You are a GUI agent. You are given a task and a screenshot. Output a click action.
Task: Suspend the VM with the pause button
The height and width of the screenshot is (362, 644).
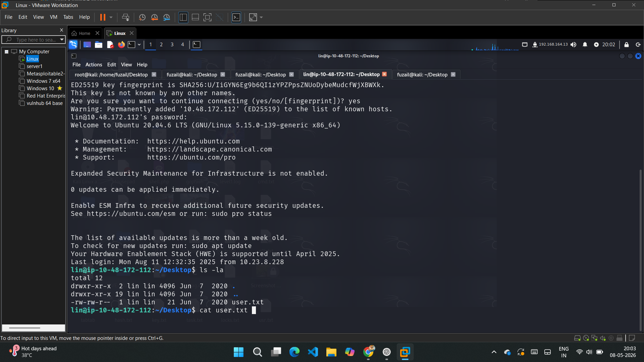103,17
